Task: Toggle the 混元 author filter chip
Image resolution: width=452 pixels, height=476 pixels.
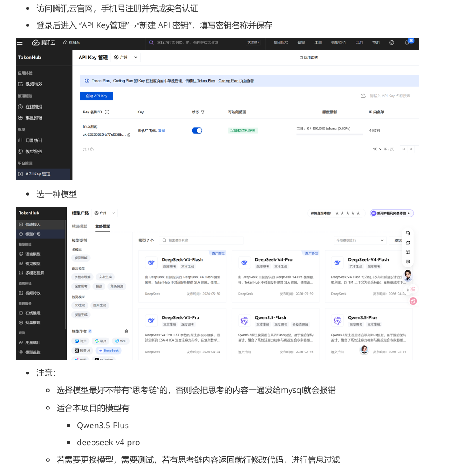Action: [x=81, y=341]
